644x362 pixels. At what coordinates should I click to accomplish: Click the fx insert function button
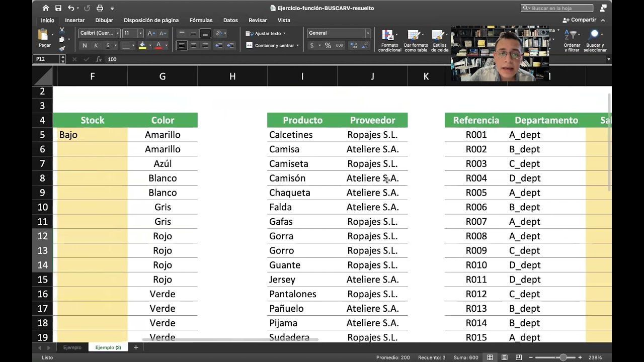click(99, 59)
